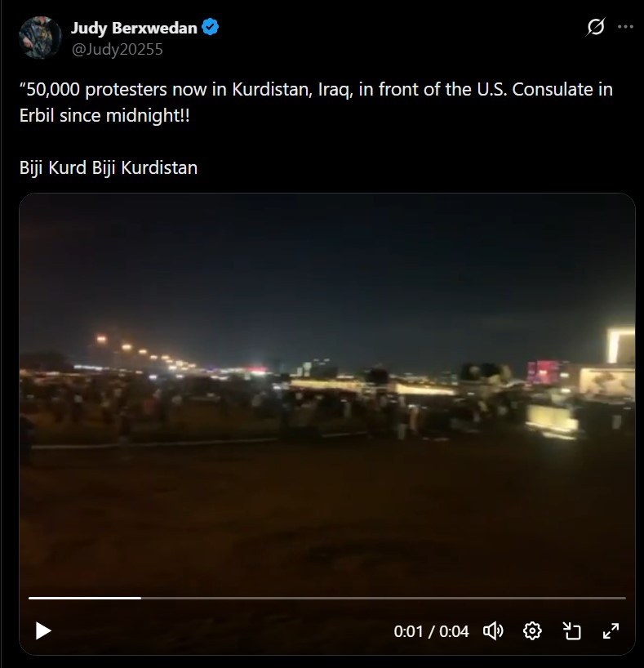Play the video

pyautogui.click(x=43, y=630)
